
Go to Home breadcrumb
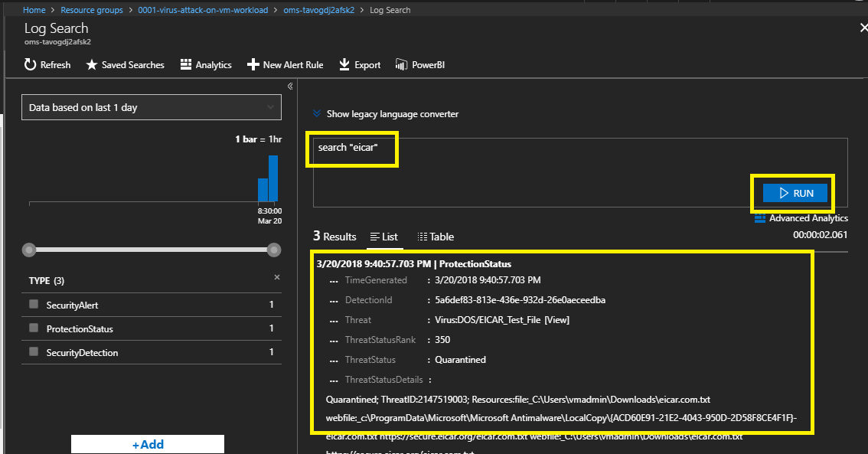[x=34, y=10]
